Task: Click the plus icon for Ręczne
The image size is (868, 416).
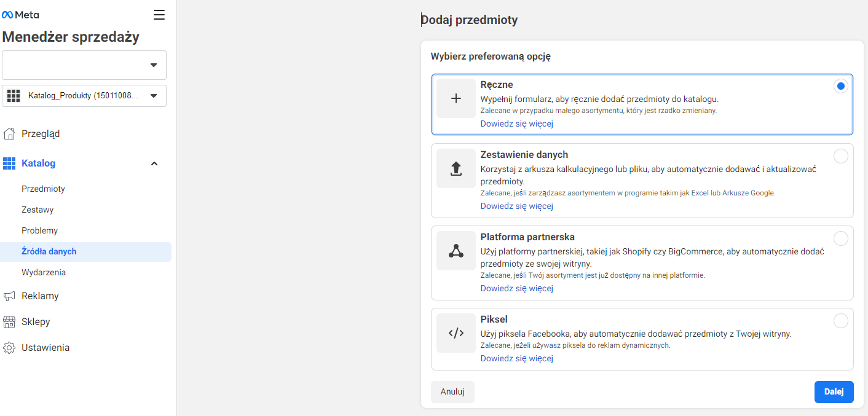Action: point(456,98)
